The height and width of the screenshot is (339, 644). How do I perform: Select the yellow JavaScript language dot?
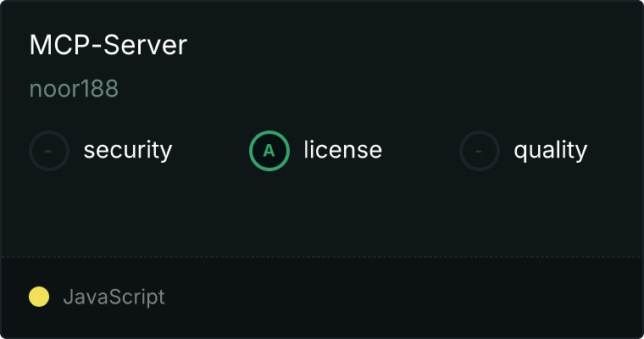[39, 297]
